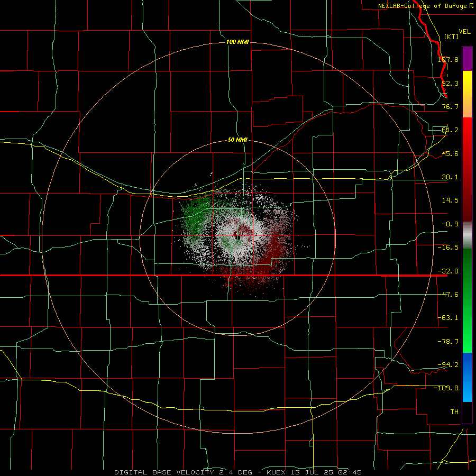Click the gray near-zero segment of color bar
The width and height of the screenshot is (476, 476).
(x=467, y=235)
